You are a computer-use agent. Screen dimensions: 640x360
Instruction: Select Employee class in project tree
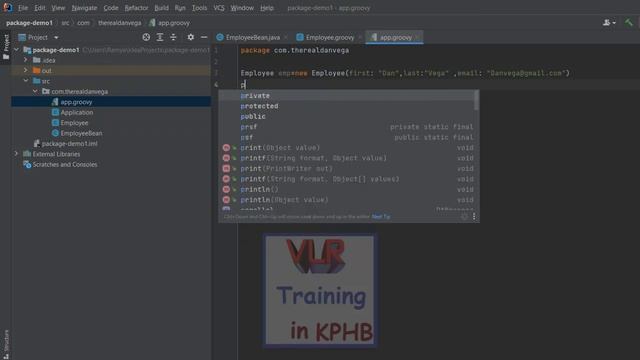(x=74, y=122)
